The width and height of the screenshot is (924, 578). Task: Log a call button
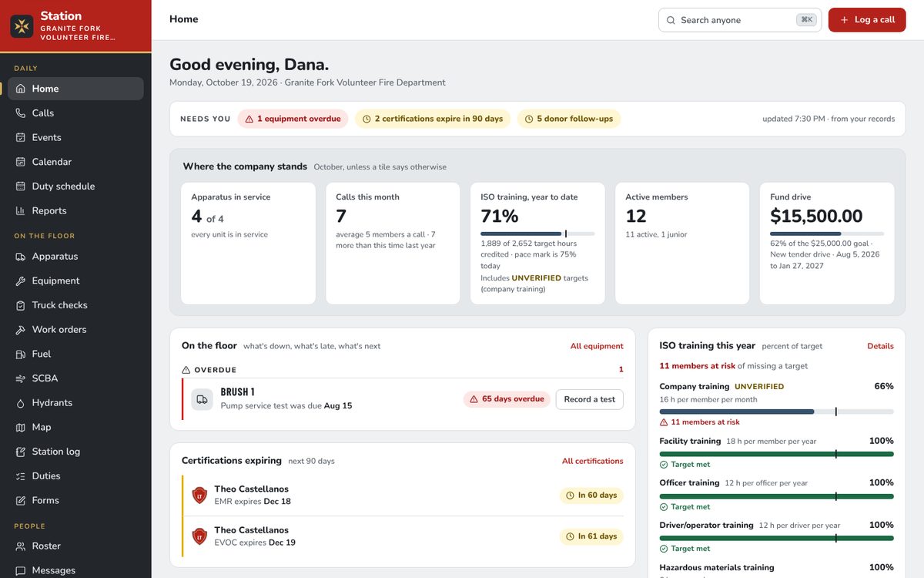(x=867, y=20)
